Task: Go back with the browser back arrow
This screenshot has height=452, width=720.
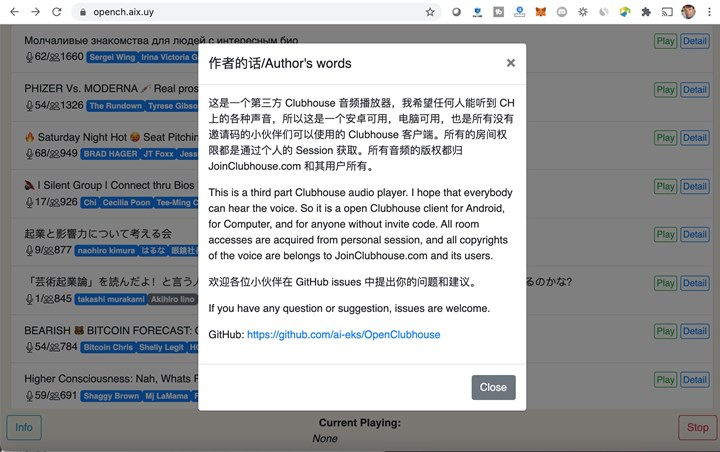Action: 15,12
